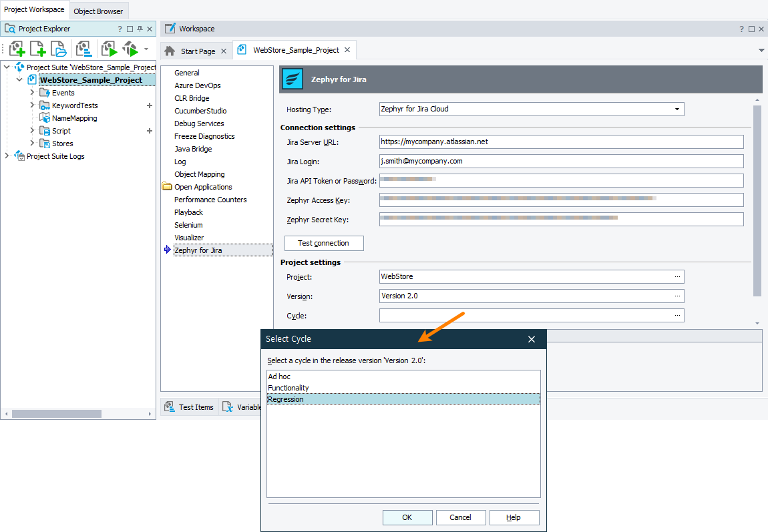Click the Project Explorer panel icon
The height and width of the screenshot is (532, 768).
pos(10,29)
